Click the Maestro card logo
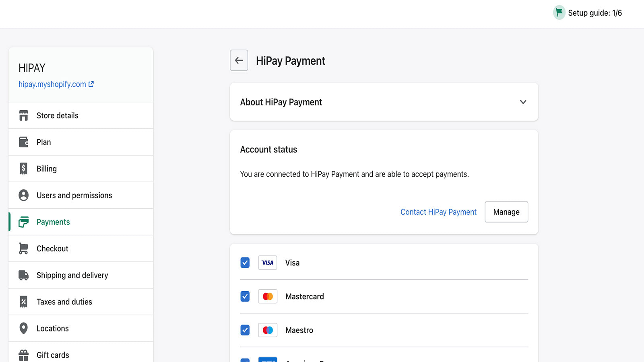 point(268,330)
